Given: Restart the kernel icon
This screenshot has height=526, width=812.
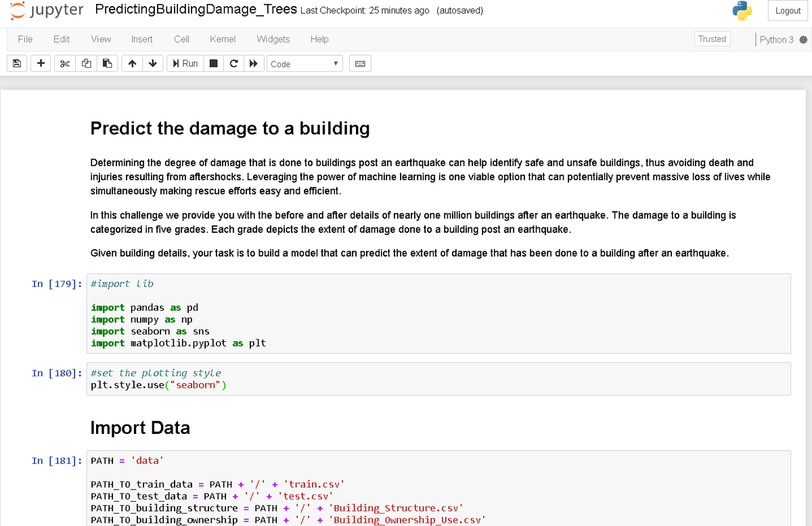Looking at the screenshot, I should [x=233, y=64].
